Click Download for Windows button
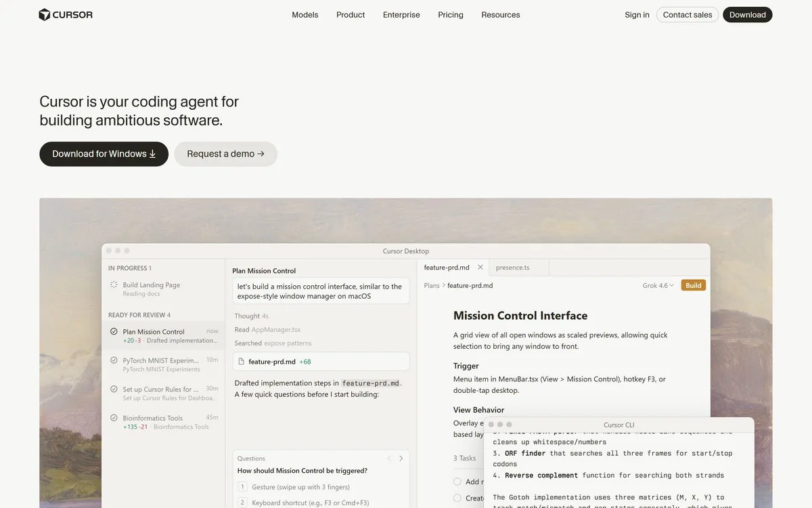 click(104, 154)
